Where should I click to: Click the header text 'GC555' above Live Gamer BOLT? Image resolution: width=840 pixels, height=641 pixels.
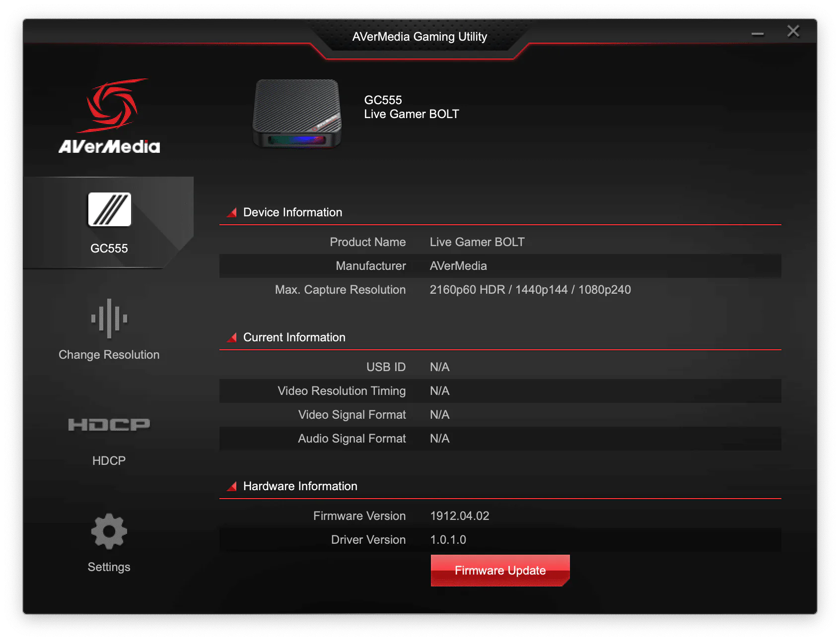383,100
